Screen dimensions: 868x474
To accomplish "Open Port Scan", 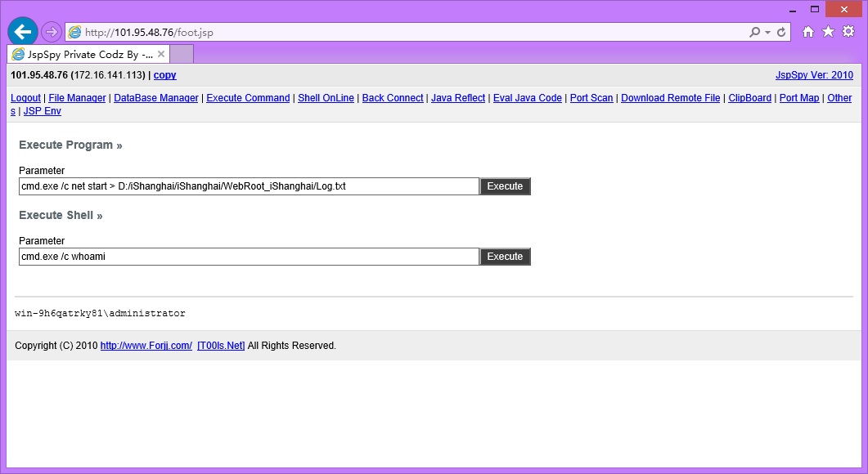I will click(x=591, y=98).
